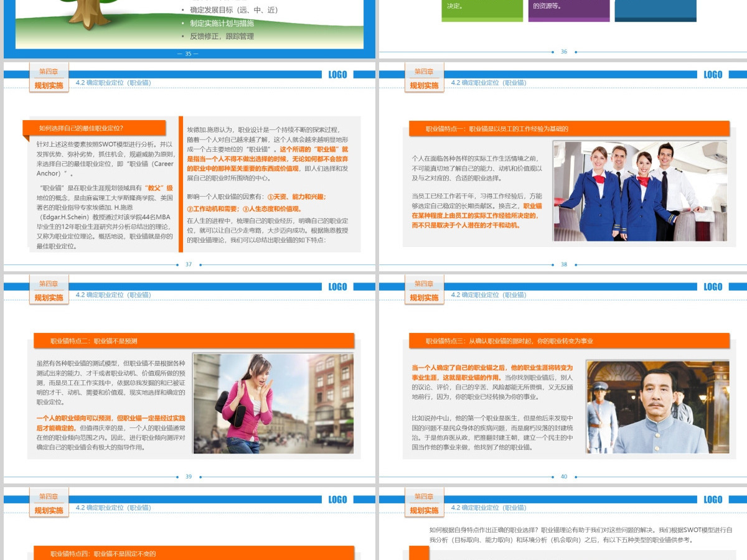Click page number 39
This screenshot has height=560, width=747.
point(189,477)
